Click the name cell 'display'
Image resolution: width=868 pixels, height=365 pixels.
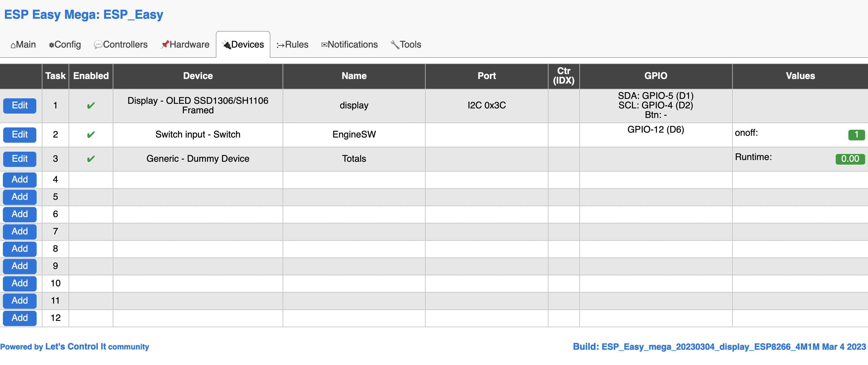[354, 106]
